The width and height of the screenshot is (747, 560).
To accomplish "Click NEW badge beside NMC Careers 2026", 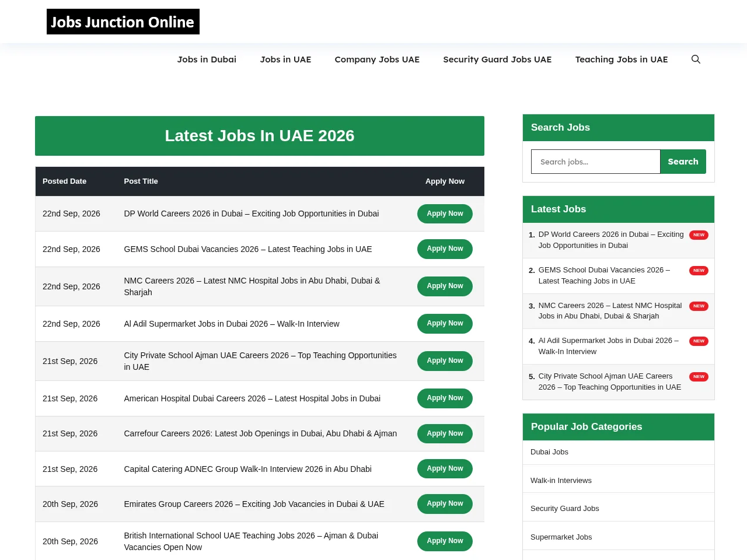I will pyautogui.click(x=699, y=306).
